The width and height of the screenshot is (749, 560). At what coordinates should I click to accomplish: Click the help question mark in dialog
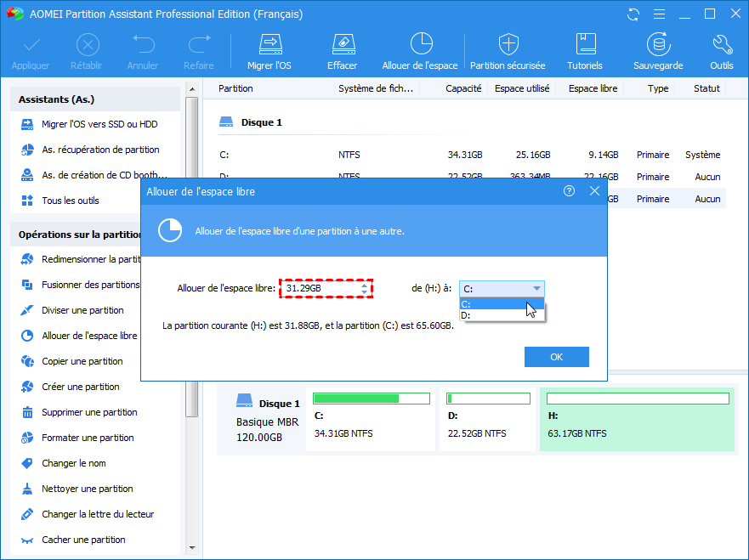569,191
